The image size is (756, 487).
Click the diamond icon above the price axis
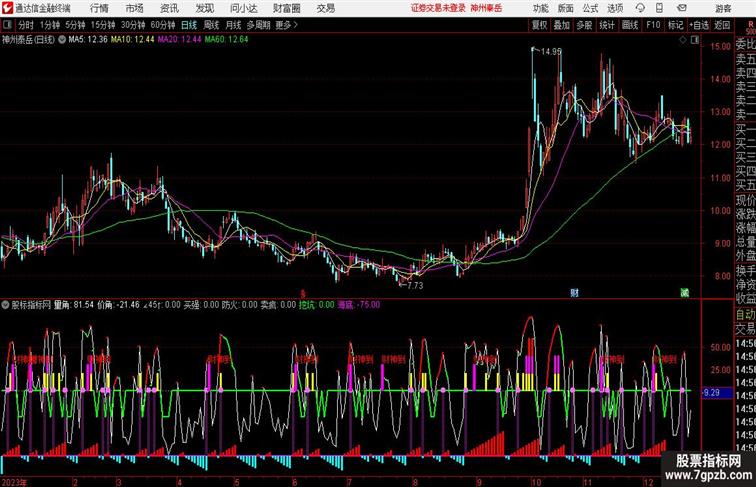683,40
